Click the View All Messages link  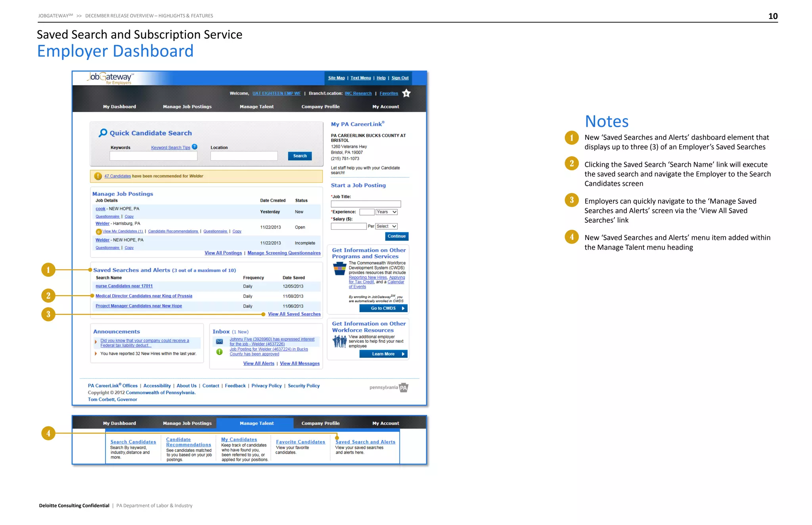tap(300, 363)
